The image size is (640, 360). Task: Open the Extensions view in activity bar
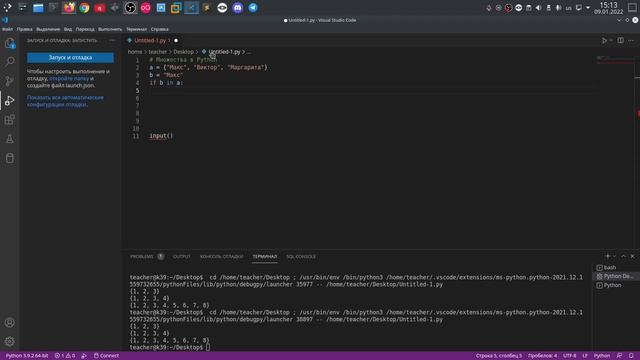(x=9, y=120)
